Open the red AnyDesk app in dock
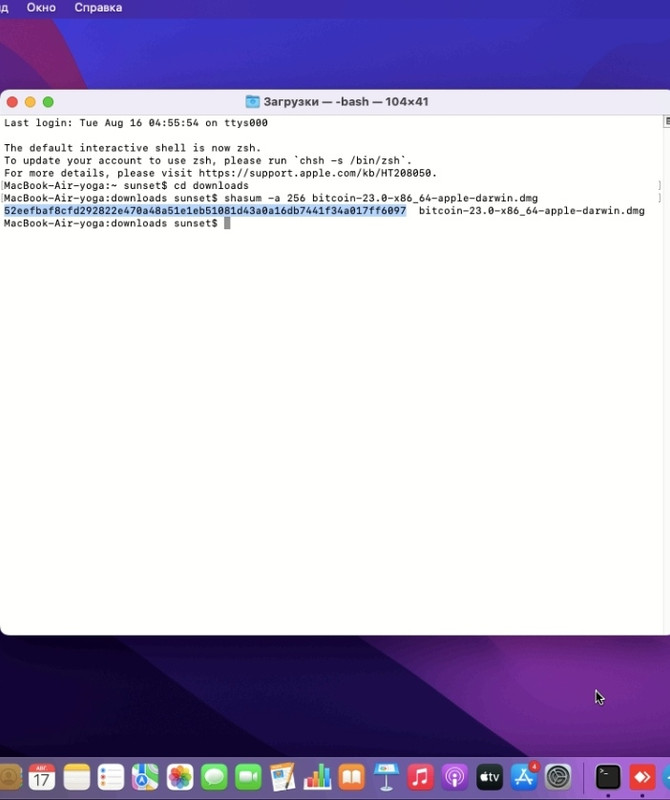The image size is (670, 800). pos(642,777)
